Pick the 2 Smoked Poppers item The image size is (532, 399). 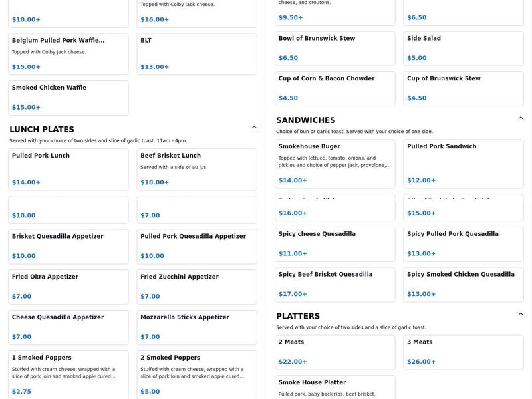(197, 374)
